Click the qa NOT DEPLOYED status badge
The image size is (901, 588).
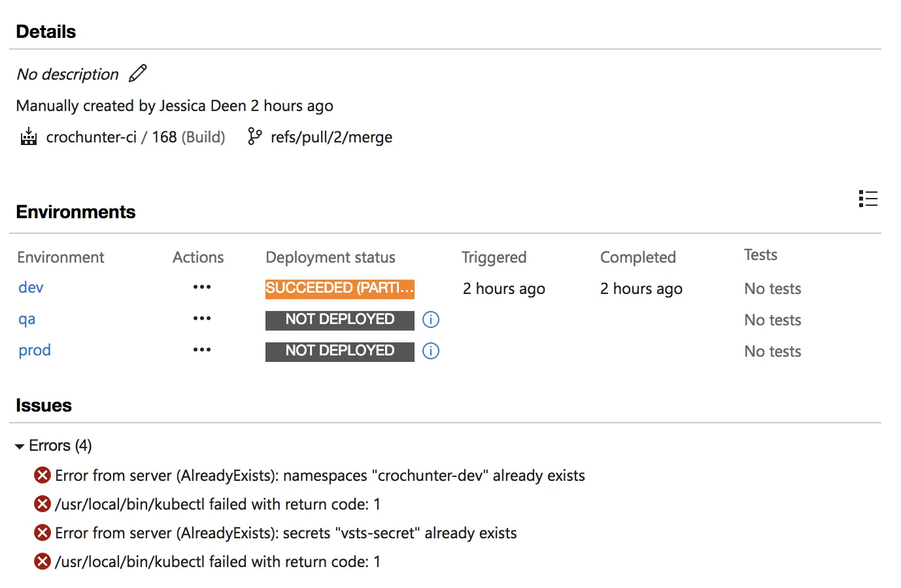tap(340, 319)
